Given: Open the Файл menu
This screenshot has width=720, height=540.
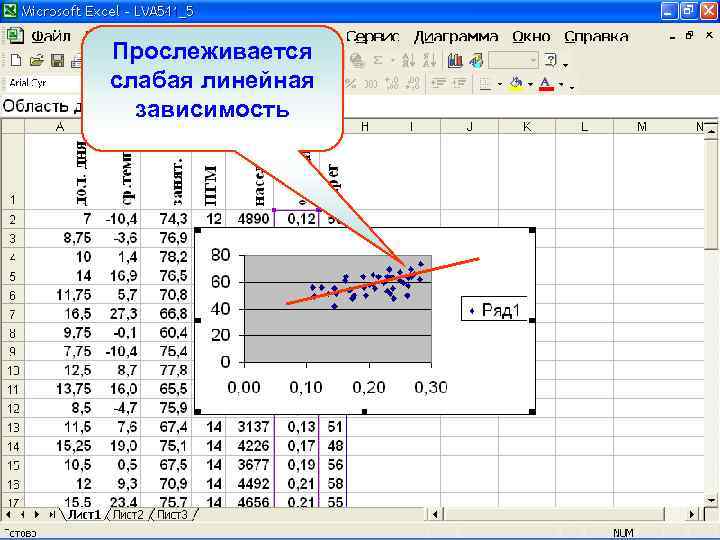Looking at the screenshot, I should coord(51,36).
